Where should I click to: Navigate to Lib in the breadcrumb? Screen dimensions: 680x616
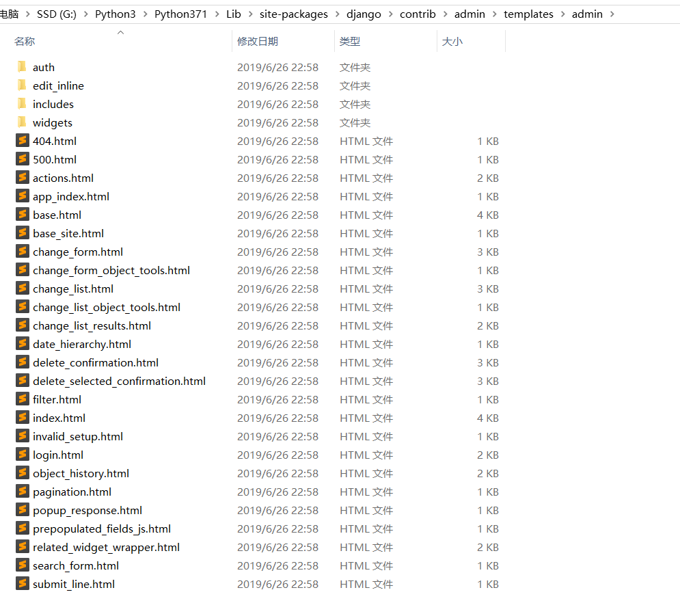point(233,14)
